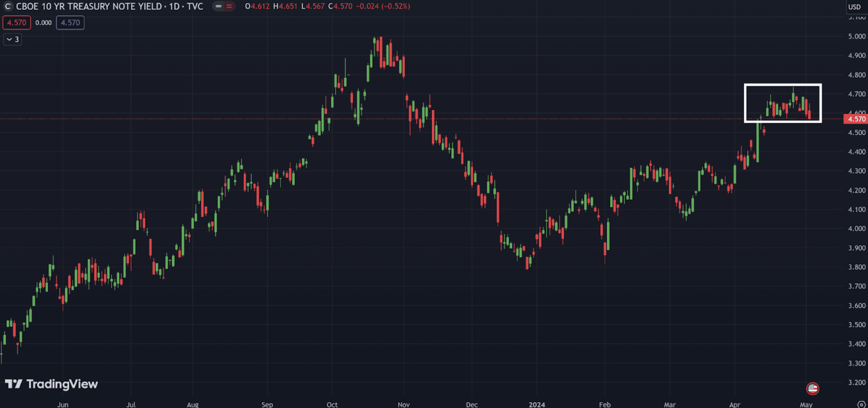Click the May label on time axis
Image resolution: width=868 pixels, height=408 pixels.
[x=806, y=404]
